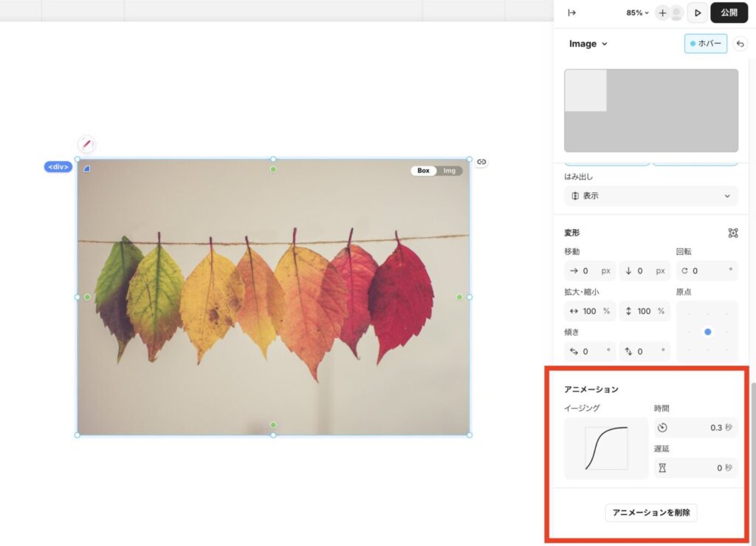Viewport: 756px width, 546px height.
Task: Collapse the right panel with arrow icon
Action: coord(571,13)
